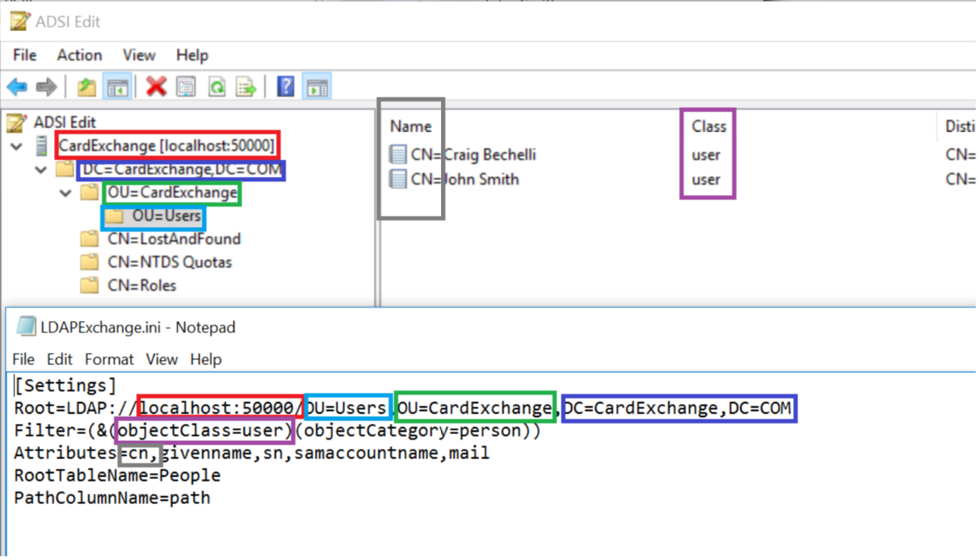The width and height of the screenshot is (979, 560).
Task: Collapse the DC=CardExchange,DC=COM node
Action: click(x=41, y=169)
